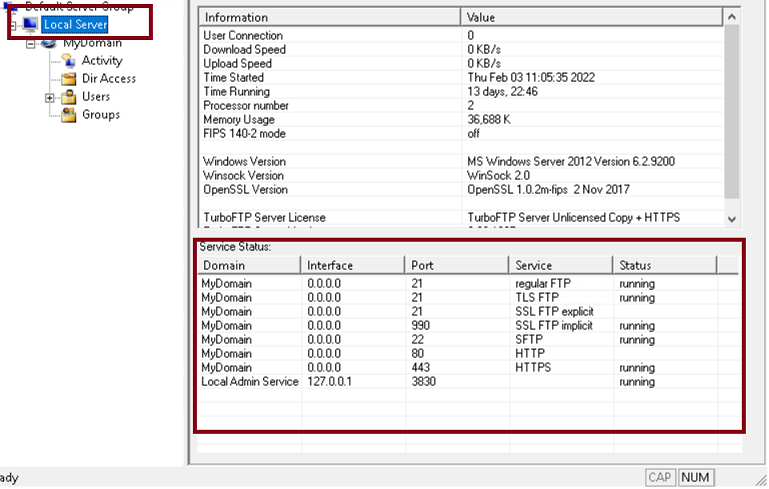Image resolution: width=769 pixels, height=489 pixels.
Task: Sort by Information column header
Action: tap(329, 17)
